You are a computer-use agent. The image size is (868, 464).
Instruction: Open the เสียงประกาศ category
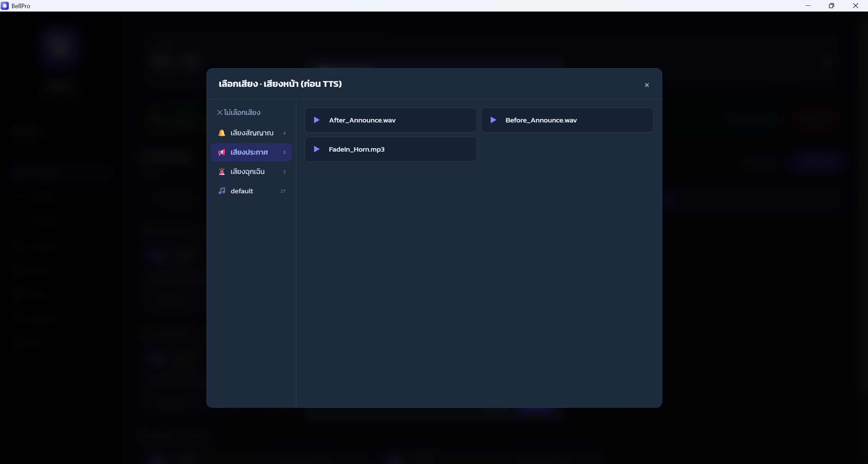coord(251,152)
